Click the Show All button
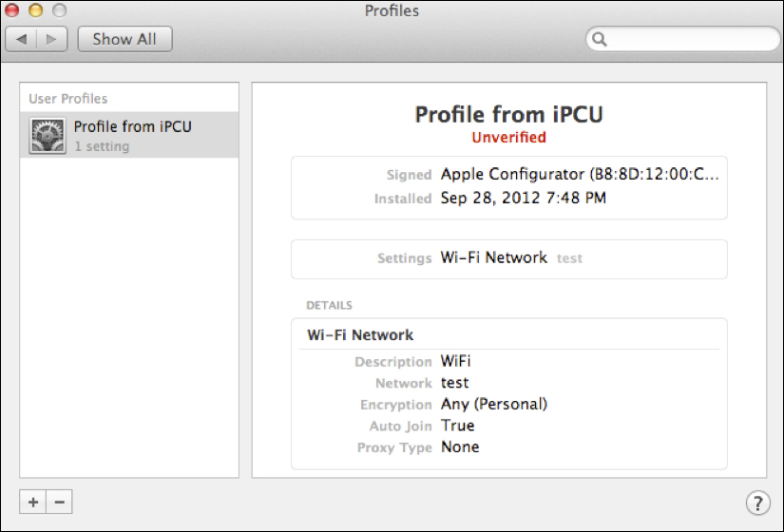784x532 pixels. (x=125, y=39)
